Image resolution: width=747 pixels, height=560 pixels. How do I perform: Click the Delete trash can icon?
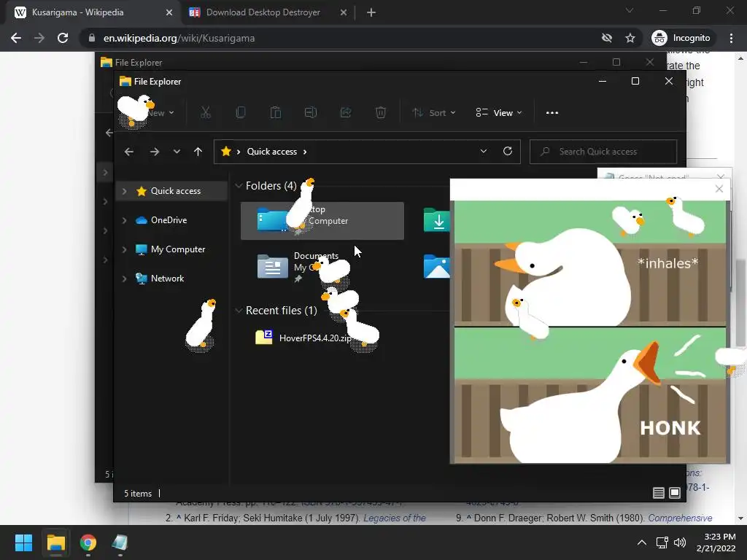point(381,112)
